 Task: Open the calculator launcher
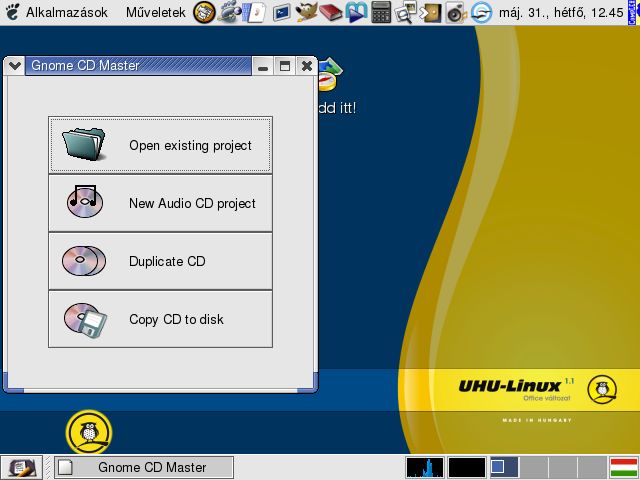click(x=381, y=12)
